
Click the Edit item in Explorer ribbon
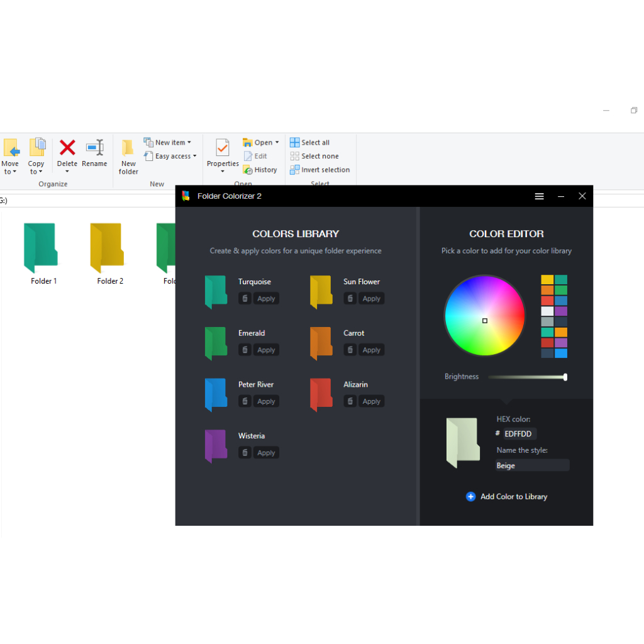[255, 156]
